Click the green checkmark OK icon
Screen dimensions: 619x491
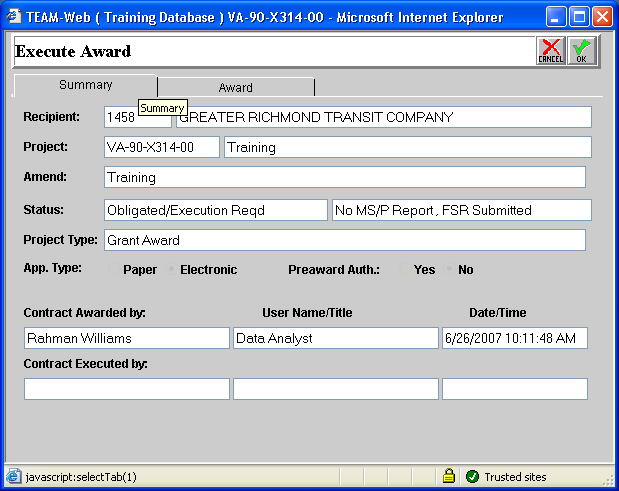click(581, 51)
